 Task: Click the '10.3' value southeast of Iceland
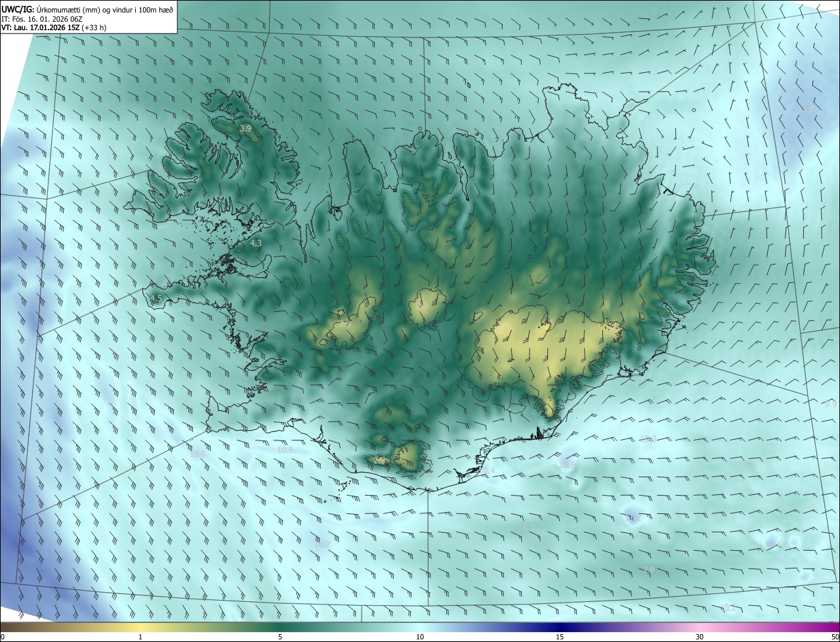648,439
